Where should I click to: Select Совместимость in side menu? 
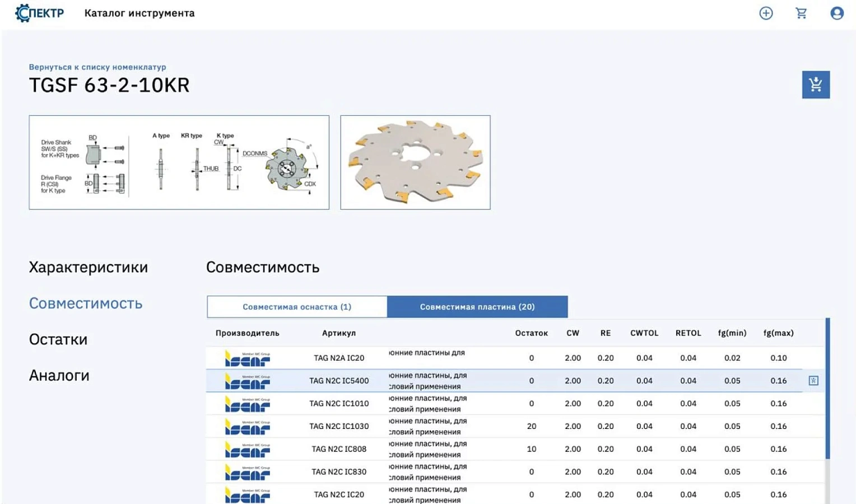click(x=86, y=303)
